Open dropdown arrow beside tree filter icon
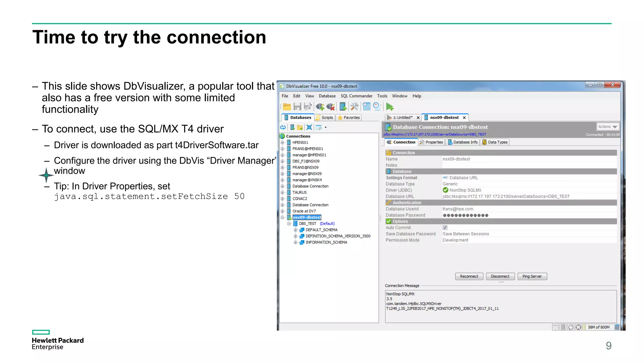 pyautogui.click(x=326, y=127)
